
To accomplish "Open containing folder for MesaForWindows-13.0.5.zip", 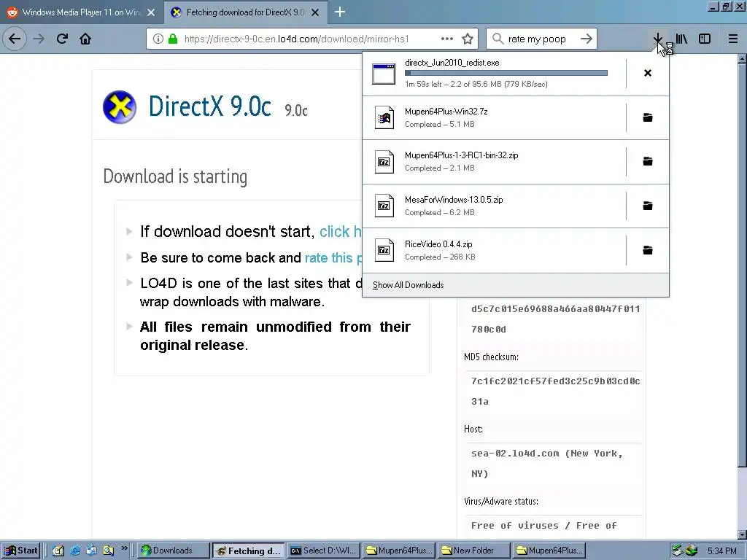I will [648, 206].
